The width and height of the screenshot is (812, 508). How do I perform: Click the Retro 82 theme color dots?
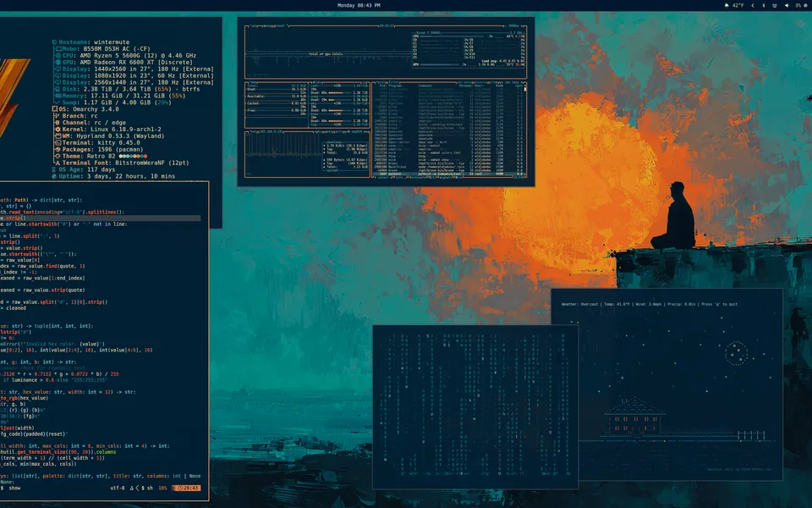click(133, 156)
